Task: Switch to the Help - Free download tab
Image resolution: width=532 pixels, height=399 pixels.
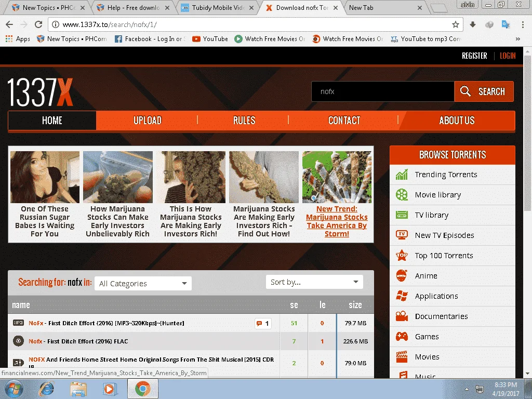Action: 133,7
